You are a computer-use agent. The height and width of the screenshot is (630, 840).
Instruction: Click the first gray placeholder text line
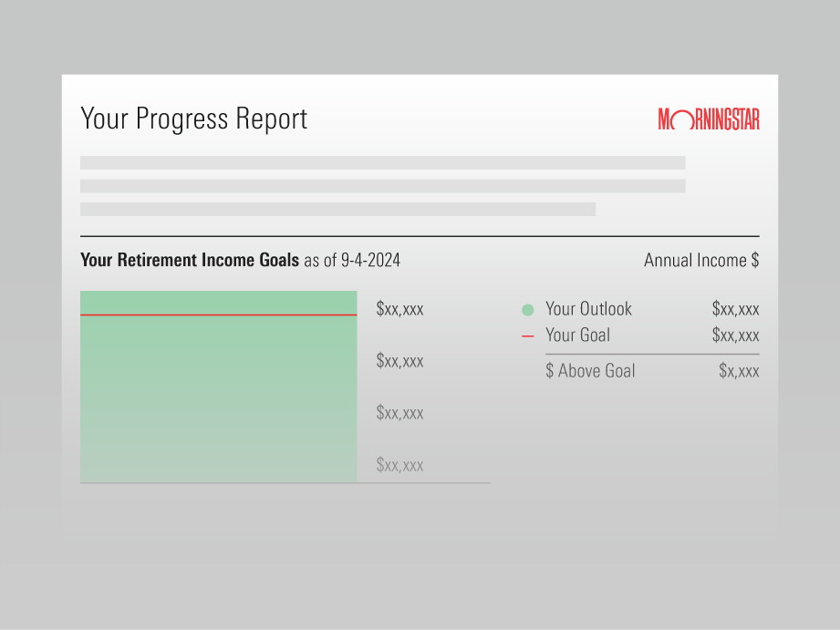(382, 162)
